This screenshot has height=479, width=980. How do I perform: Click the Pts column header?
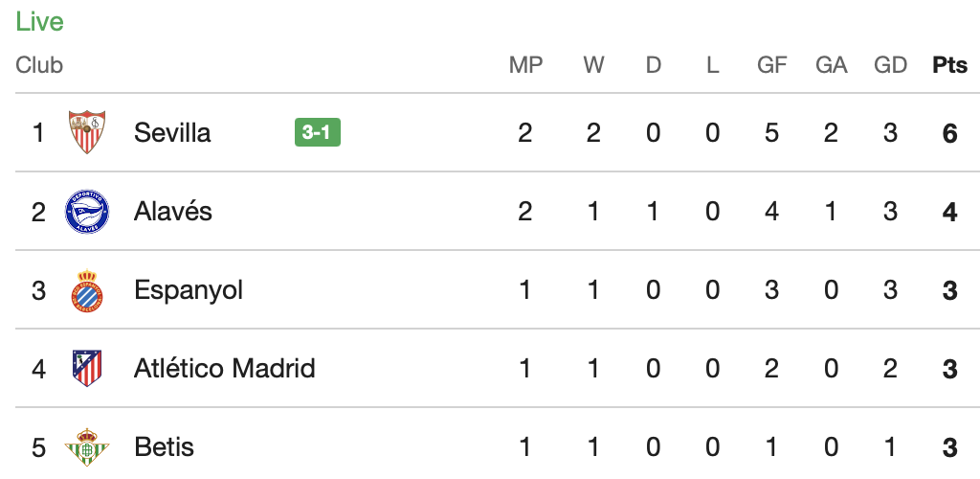[950, 65]
